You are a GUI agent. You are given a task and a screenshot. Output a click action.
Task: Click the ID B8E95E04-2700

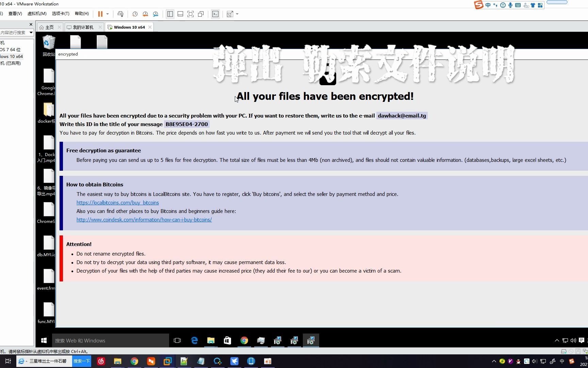pos(186,124)
